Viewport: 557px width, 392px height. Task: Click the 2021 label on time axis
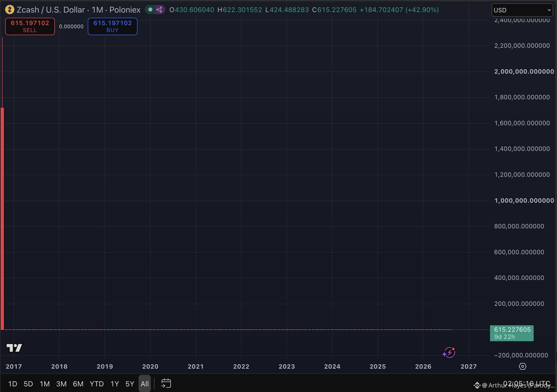[196, 367]
